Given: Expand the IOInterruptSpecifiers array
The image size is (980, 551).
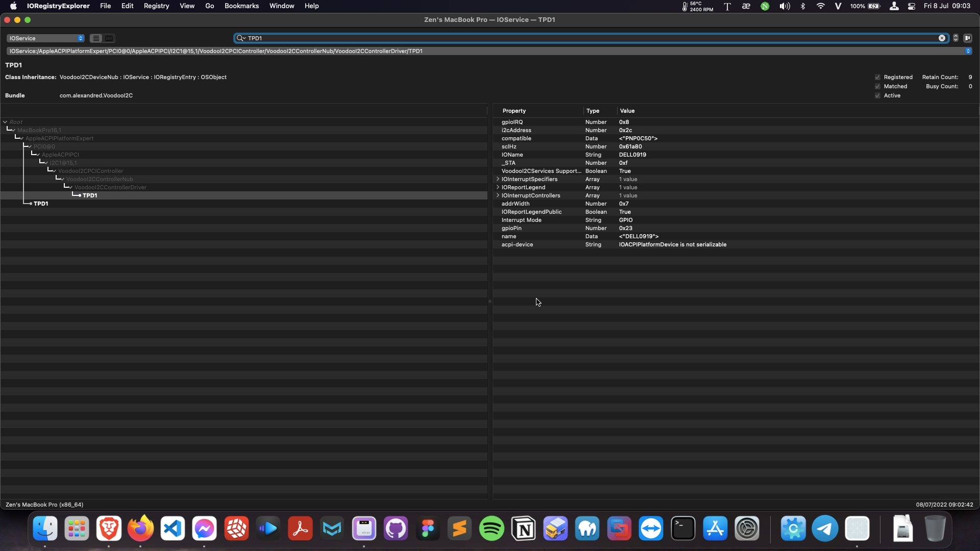Looking at the screenshot, I should coord(498,180).
